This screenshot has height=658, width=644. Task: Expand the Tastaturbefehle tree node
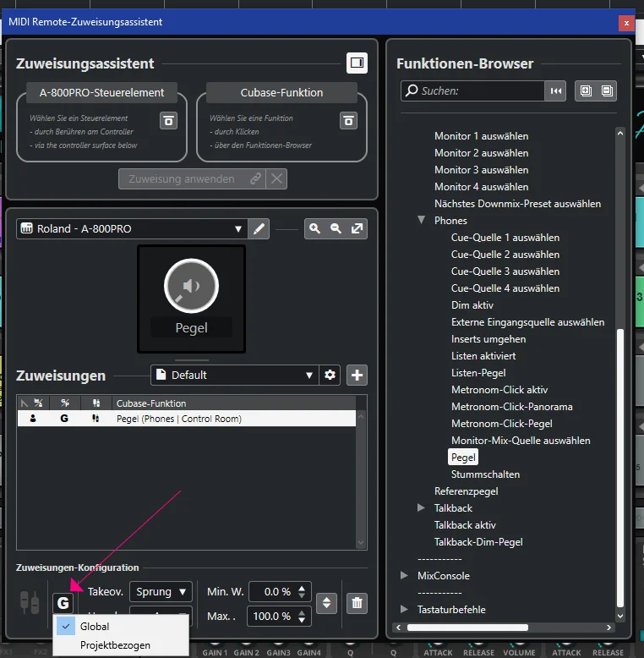(404, 609)
